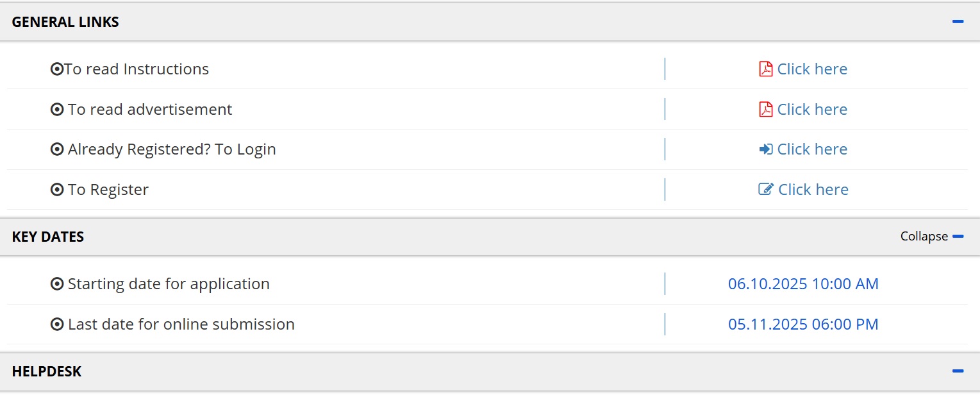Follow the Login 'Click here' link
Viewport: 980px width, 395px height.
(x=812, y=149)
